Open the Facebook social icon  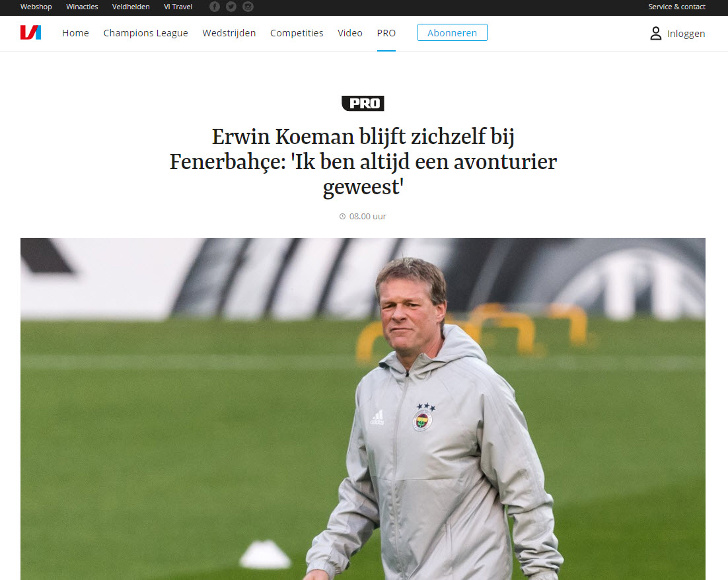pyautogui.click(x=215, y=7)
